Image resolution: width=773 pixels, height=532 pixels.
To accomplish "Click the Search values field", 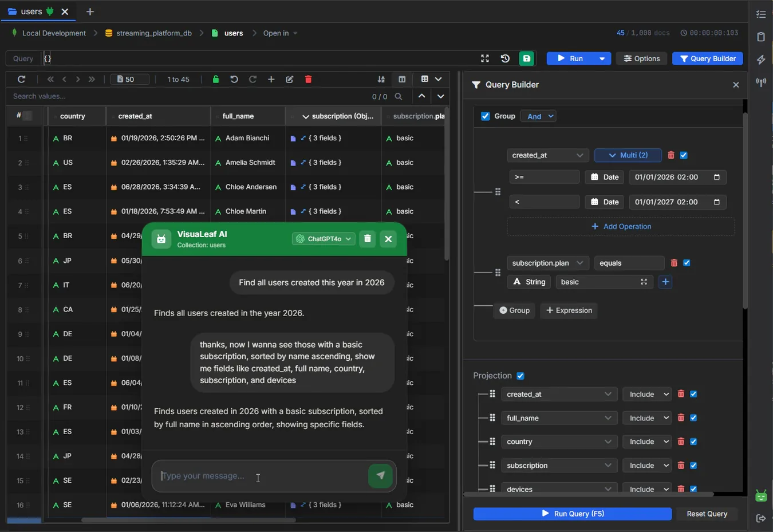I will tap(189, 96).
